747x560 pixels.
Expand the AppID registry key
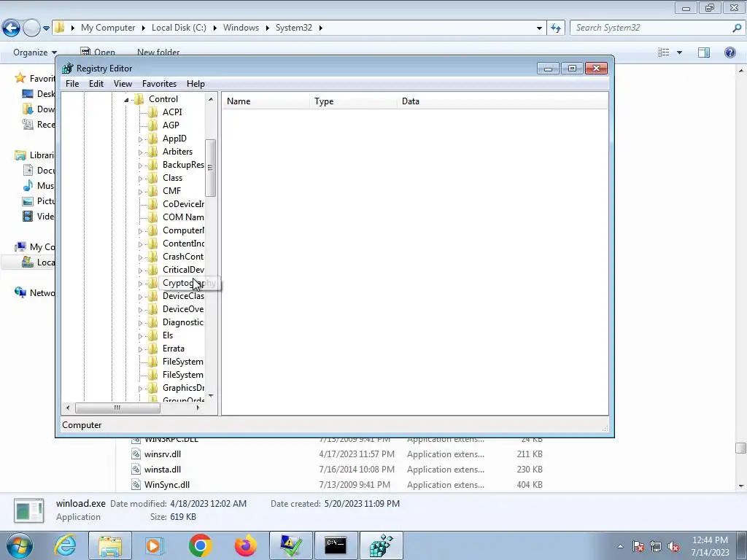[x=140, y=139]
